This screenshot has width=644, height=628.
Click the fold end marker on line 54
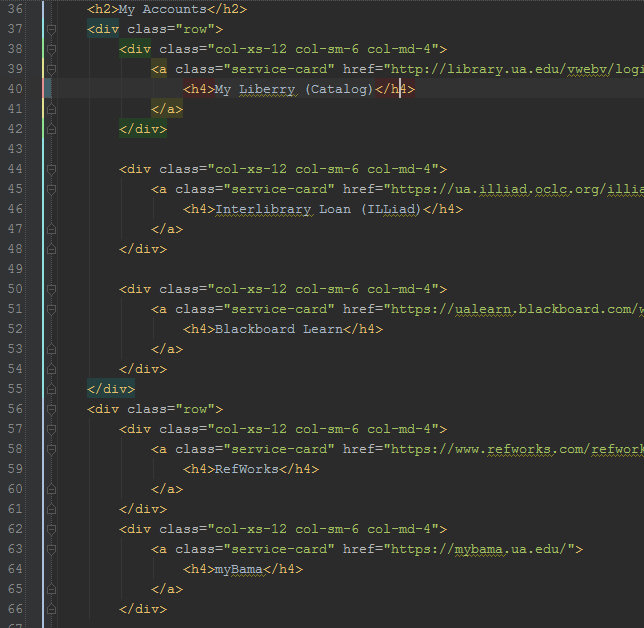coord(51,369)
